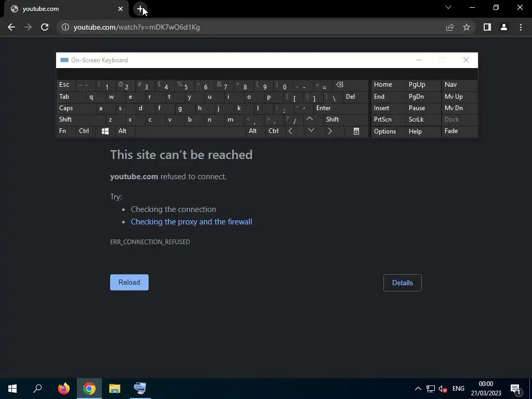Tap the PgUp key

[x=423, y=85]
